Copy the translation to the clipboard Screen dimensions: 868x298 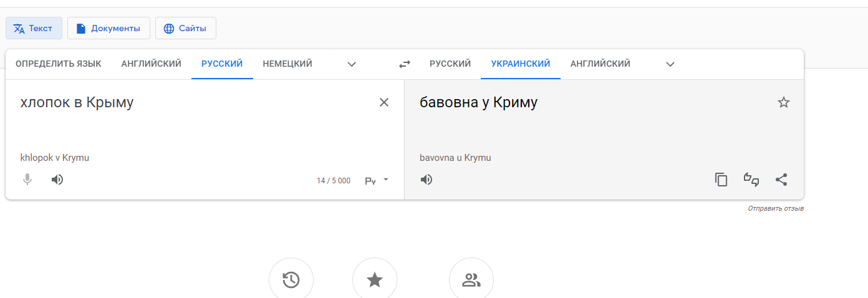(x=721, y=180)
